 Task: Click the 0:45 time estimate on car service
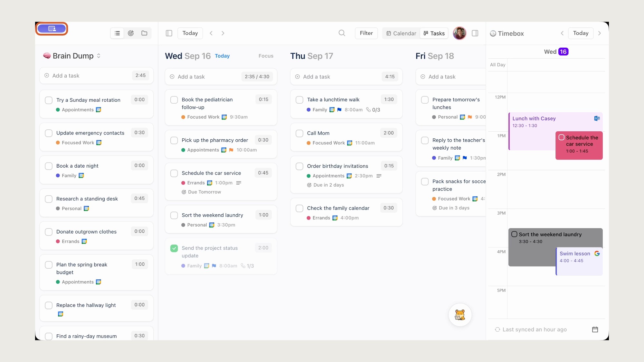coord(263,173)
